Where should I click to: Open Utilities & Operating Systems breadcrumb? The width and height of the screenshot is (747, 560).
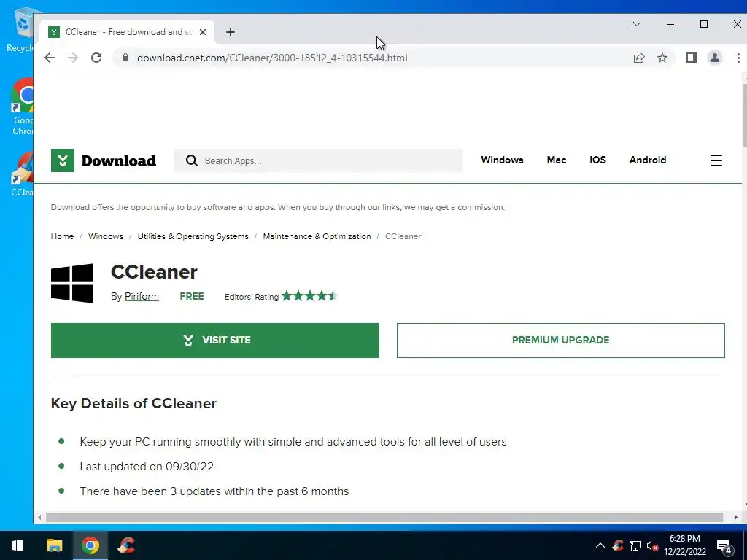point(193,236)
